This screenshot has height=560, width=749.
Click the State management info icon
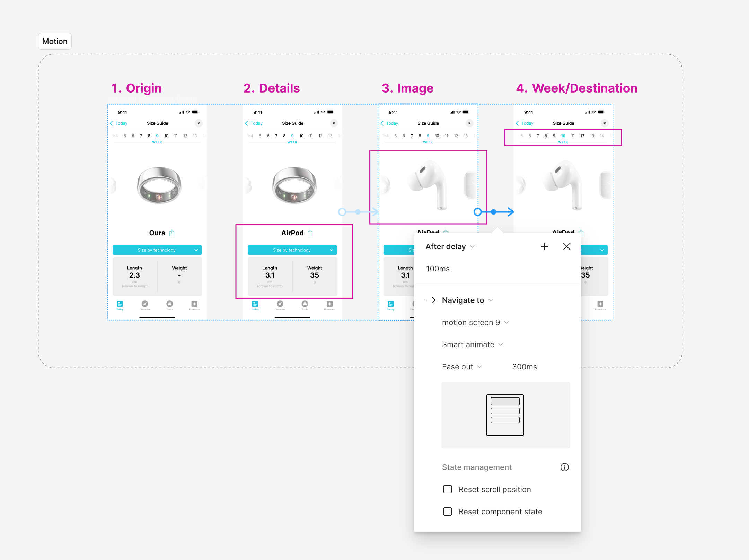(x=564, y=467)
